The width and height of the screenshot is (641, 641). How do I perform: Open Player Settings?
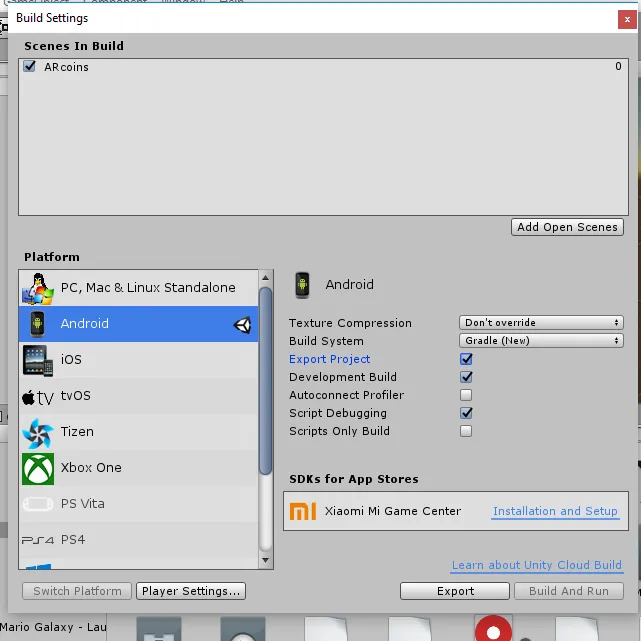pyautogui.click(x=191, y=591)
